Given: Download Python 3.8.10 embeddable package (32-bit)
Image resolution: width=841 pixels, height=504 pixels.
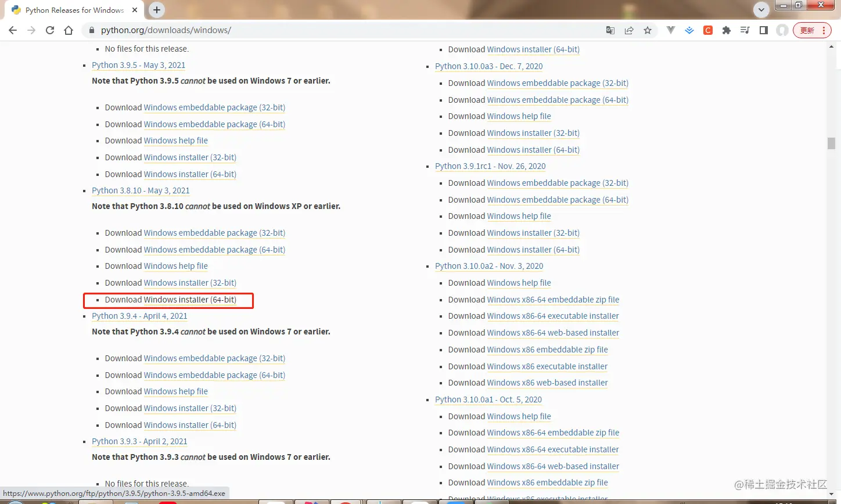Looking at the screenshot, I should pyautogui.click(x=214, y=233).
